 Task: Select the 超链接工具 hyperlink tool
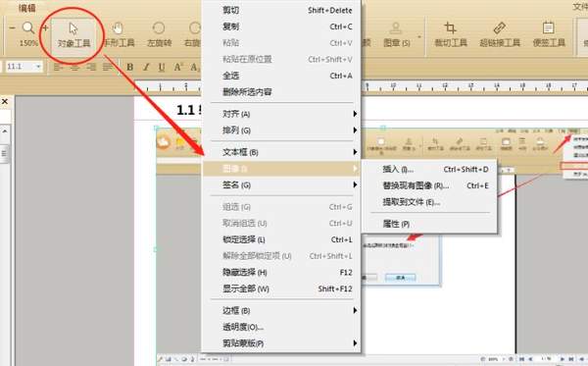[500, 35]
